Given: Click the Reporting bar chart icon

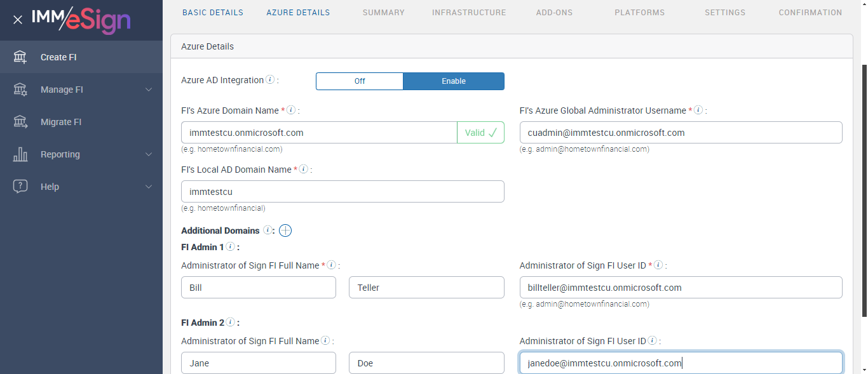Looking at the screenshot, I should pos(20,154).
